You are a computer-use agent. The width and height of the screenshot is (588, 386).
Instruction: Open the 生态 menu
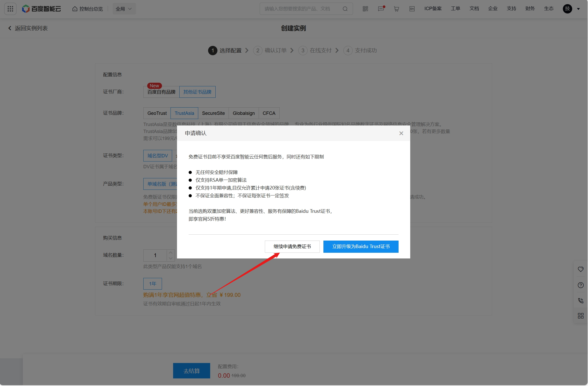tap(549, 9)
